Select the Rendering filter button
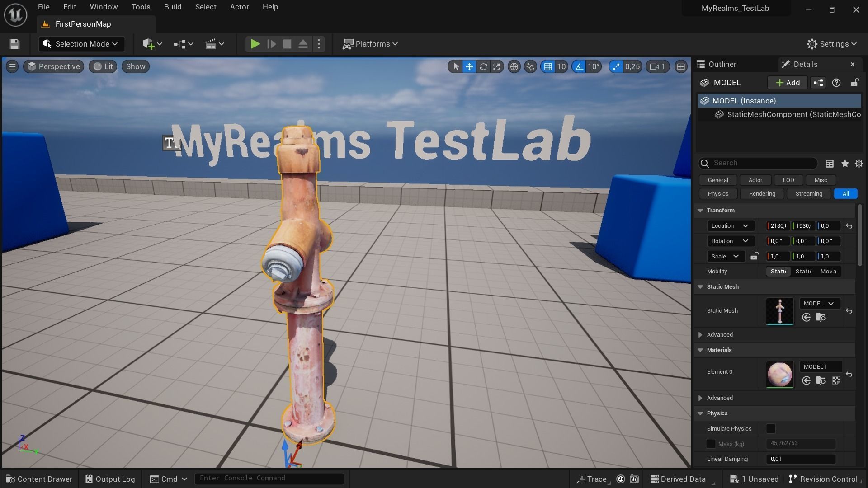The width and height of the screenshot is (868, 488). (x=762, y=194)
